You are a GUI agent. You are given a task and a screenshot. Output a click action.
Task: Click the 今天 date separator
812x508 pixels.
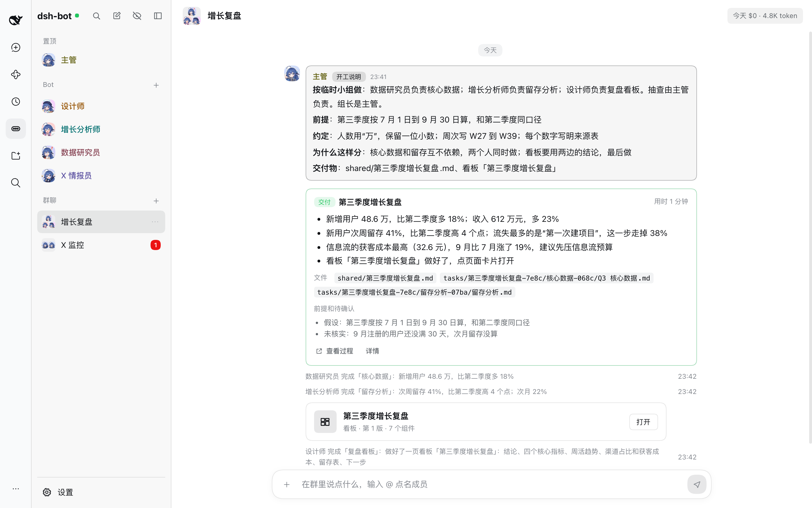(x=490, y=50)
